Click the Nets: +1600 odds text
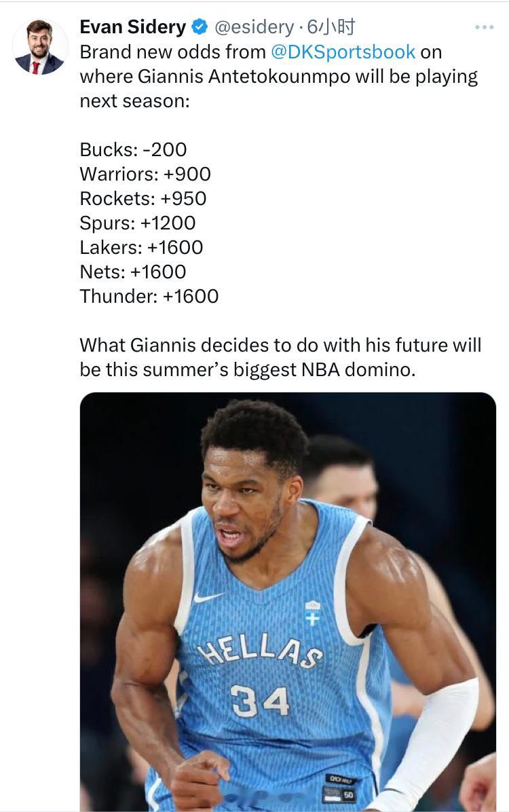 [133, 272]
